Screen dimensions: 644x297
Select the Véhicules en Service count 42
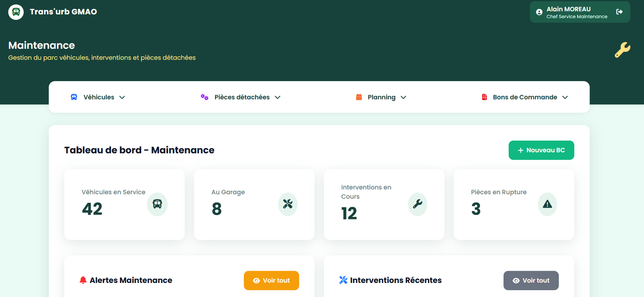coord(92,209)
